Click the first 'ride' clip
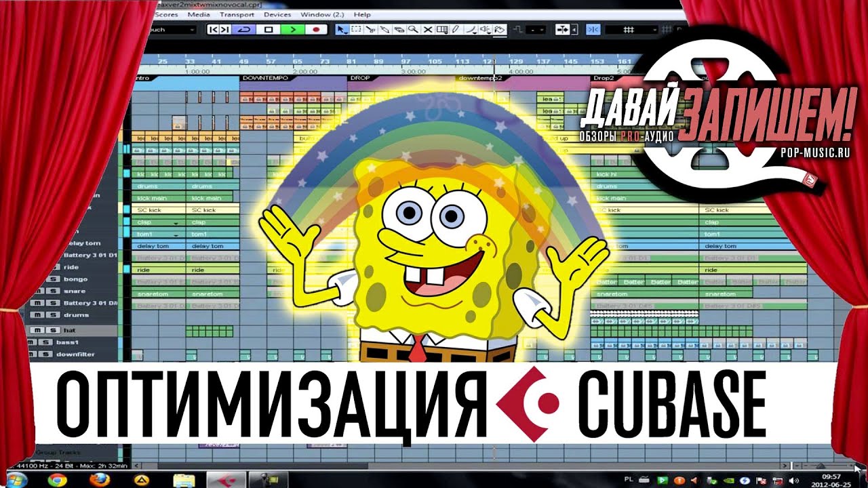Viewport: 868px width, 488px height. pos(159,269)
